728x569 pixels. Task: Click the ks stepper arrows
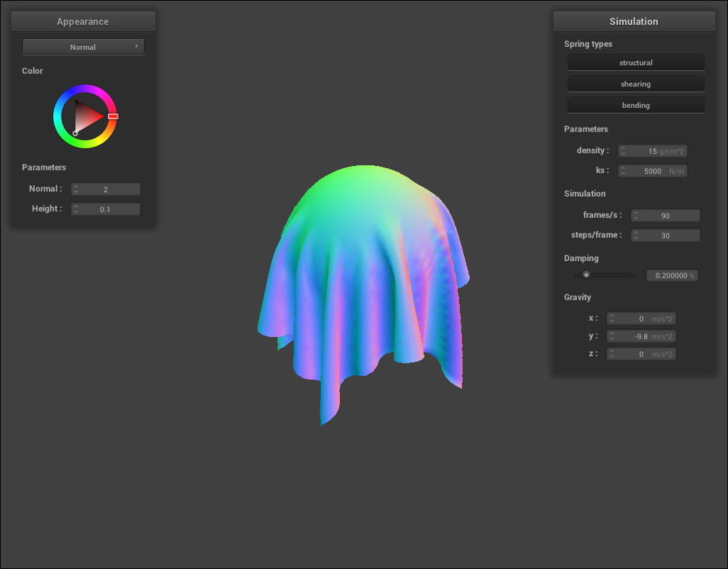623,171
